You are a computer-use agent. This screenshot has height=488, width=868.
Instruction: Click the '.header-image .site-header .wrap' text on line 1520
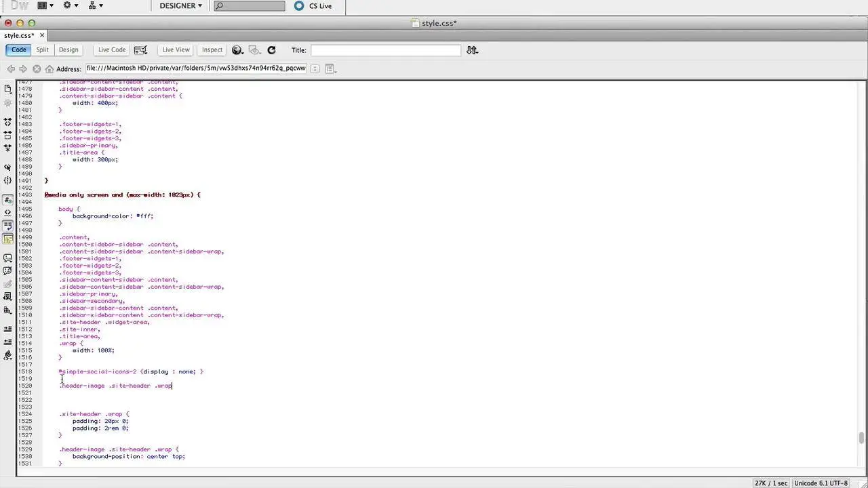click(115, 386)
